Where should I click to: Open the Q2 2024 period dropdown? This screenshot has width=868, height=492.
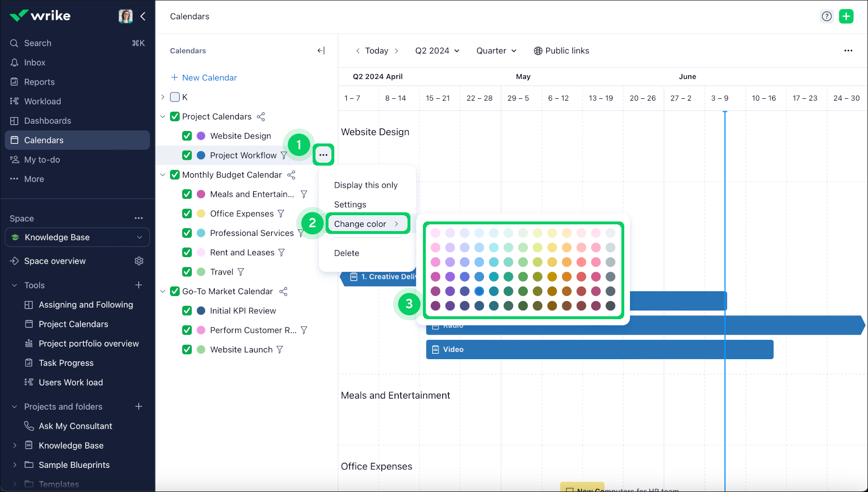pos(437,51)
